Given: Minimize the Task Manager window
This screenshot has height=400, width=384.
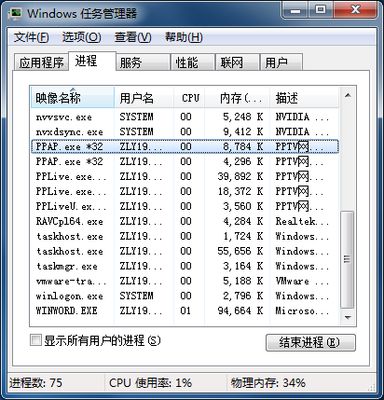Looking at the screenshot, I should [x=295, y=10].
